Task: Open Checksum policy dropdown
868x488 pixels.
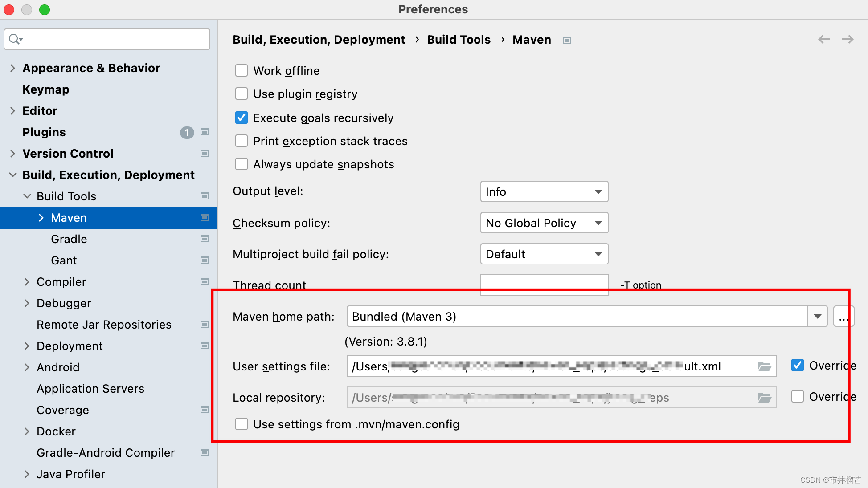Action: (544, 223)
